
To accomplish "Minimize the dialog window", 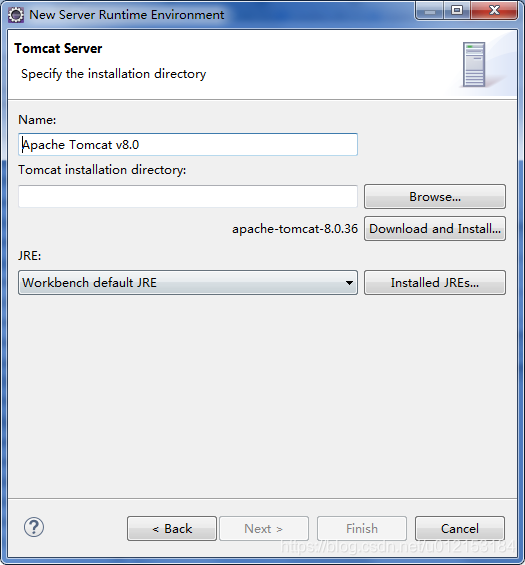I will (x=430, y=11).
